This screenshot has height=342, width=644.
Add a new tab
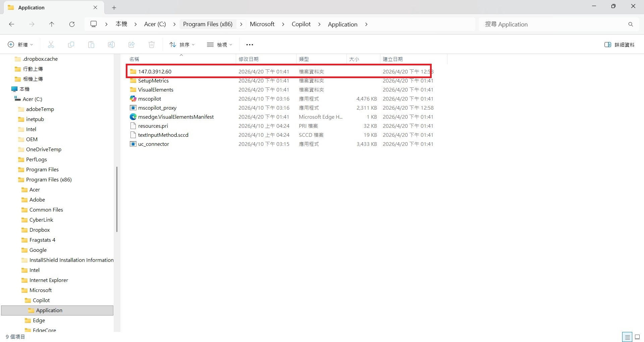[x=114, y=7]
